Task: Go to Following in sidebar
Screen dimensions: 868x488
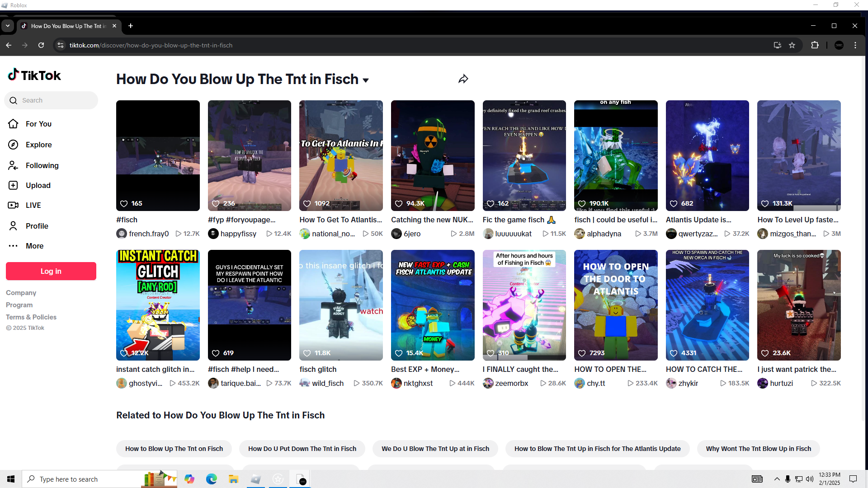Action: tap(42, 165)
